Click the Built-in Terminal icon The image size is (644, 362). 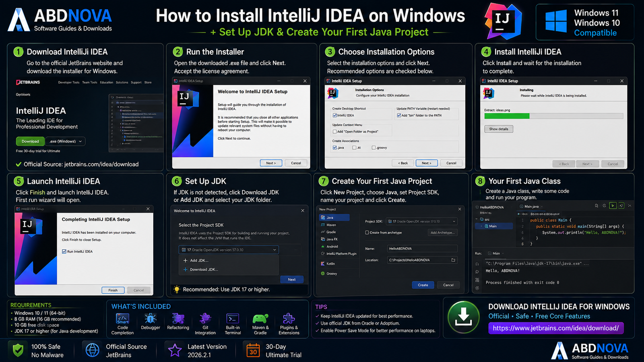click(233, 319)
